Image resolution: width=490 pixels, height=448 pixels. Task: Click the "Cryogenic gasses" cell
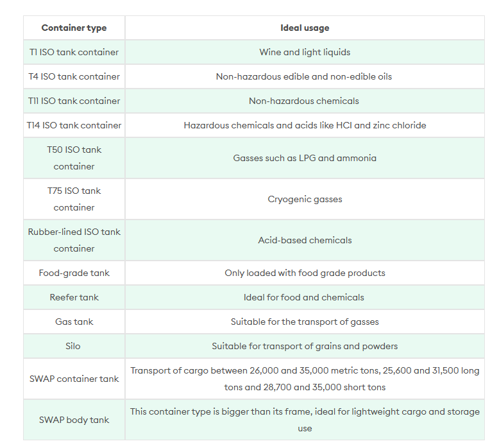(x=305, y=199)
